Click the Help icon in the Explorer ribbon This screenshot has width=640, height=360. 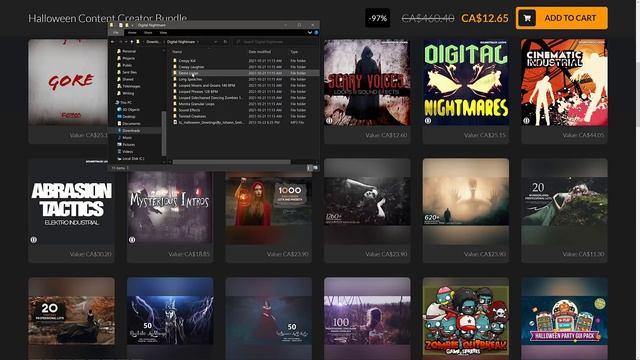click(x=316, y=33)
